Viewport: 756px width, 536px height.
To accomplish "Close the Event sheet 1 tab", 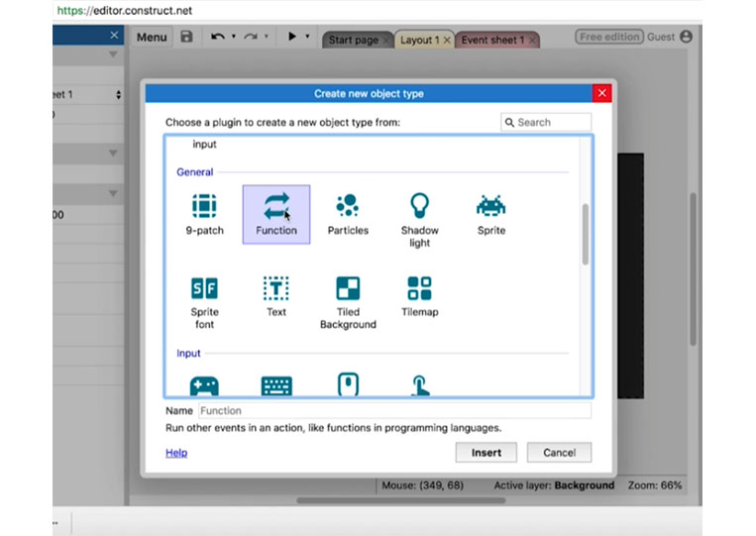I will pos(532,41).
